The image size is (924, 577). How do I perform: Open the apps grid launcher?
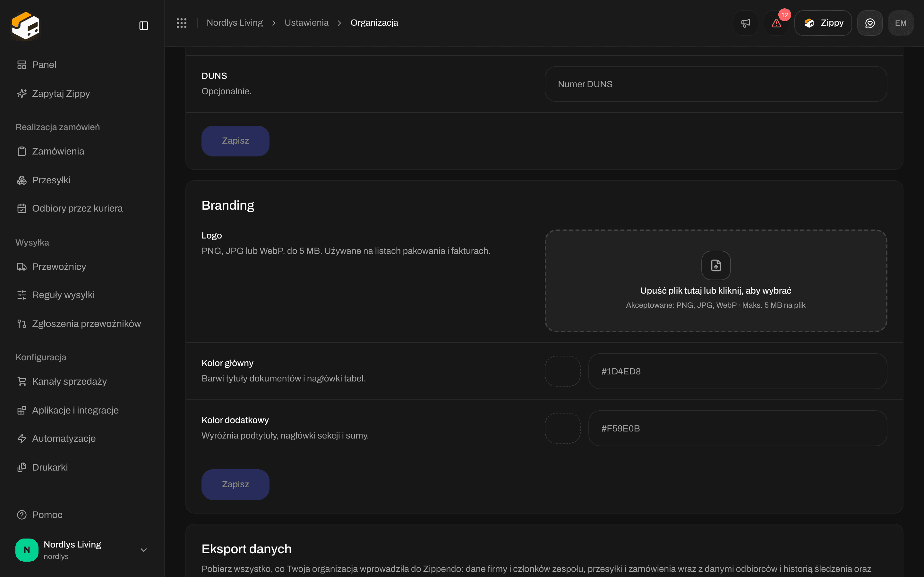click(x=181, y=23)
